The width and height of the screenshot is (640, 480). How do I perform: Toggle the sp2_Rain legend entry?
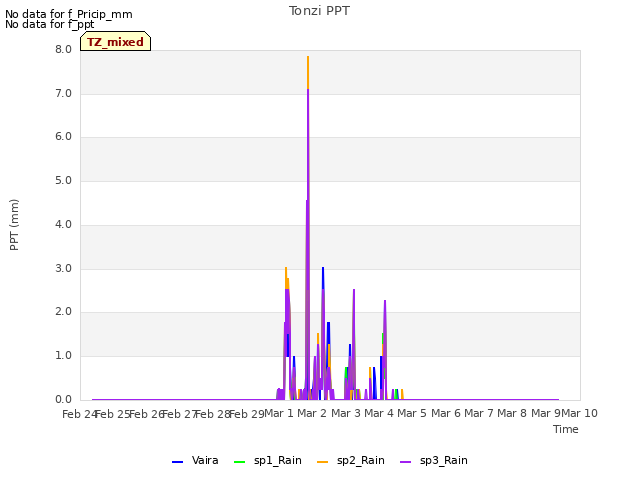tap(351, 461)
